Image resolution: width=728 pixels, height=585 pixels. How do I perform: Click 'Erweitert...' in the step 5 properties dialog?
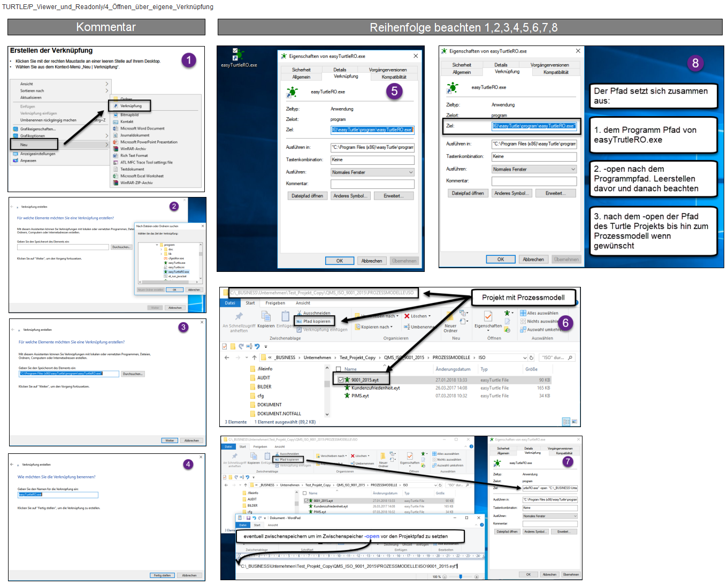394,196
